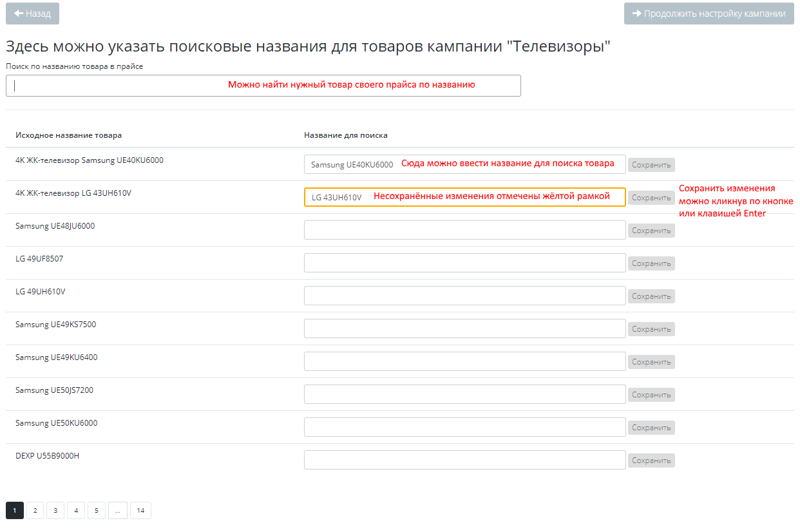Click product name 4K ЖК-телевизор LG 43UH610V
Screen dimensions: 800x532
[x=73, y=193]
